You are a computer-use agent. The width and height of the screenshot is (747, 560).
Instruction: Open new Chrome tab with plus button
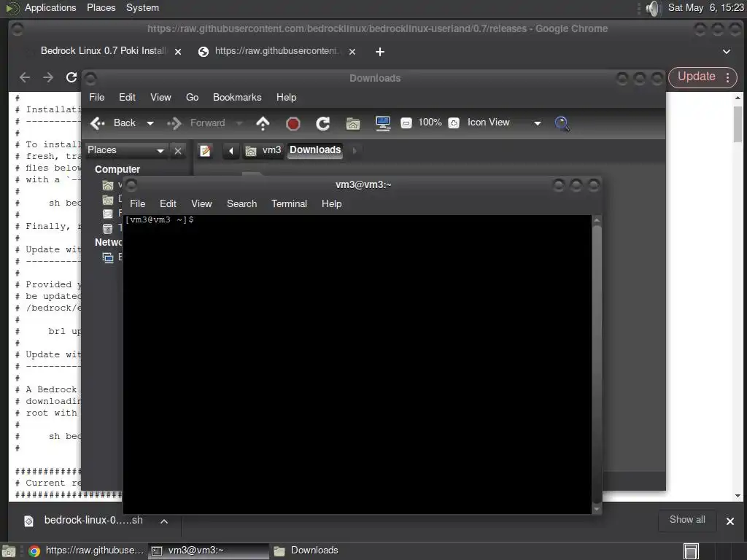point(379,52)
